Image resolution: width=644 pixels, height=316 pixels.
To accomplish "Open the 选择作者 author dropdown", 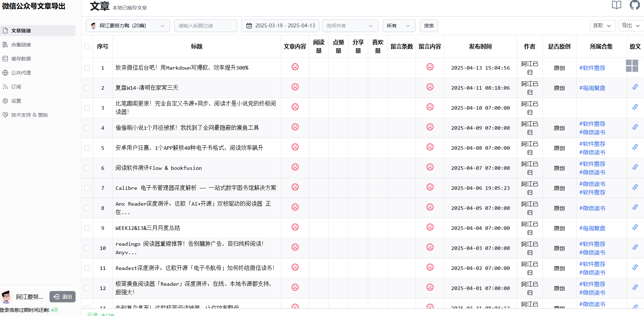I will pyautogui.click(x=350, y=26).
